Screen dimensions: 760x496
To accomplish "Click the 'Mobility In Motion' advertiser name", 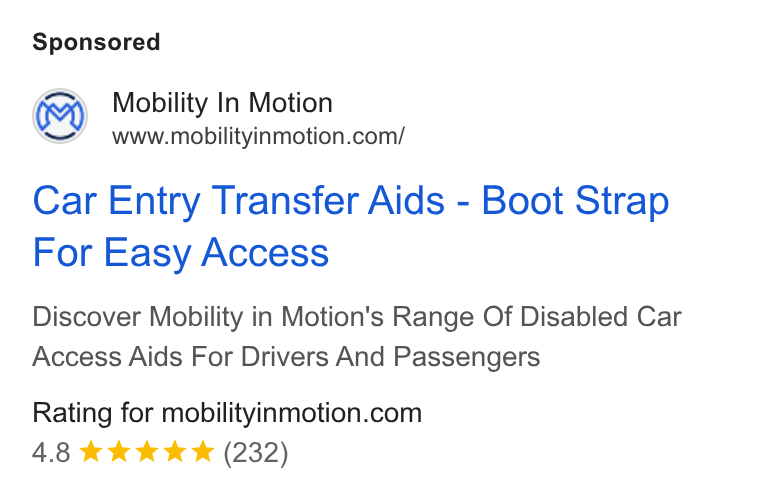I will coord(222,103).
